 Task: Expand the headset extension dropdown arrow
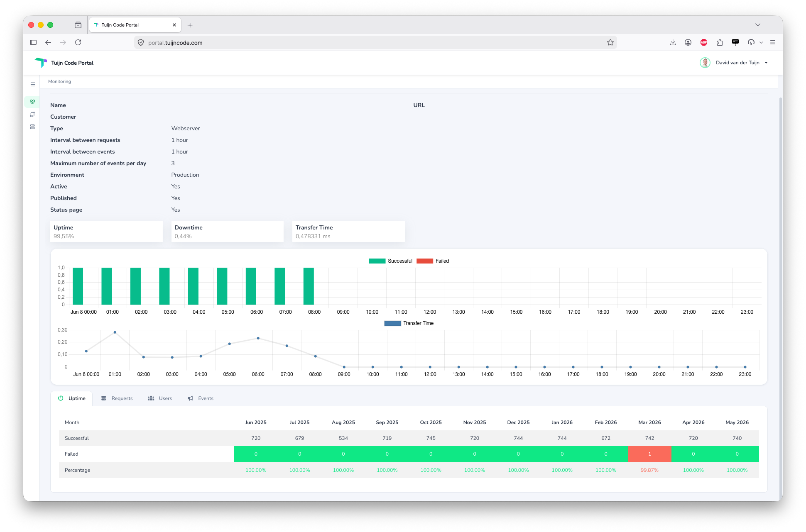pyautogui.click(x=761, y=42)
